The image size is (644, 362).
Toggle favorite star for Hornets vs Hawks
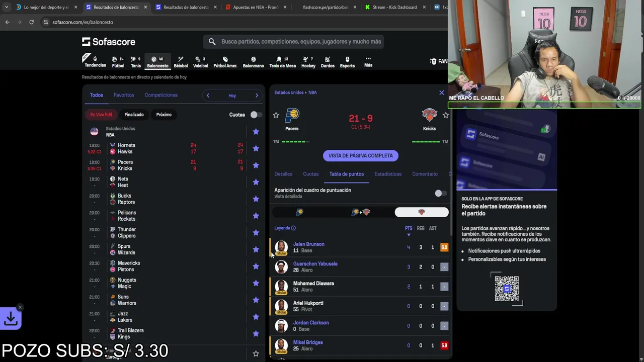[256, 148]
